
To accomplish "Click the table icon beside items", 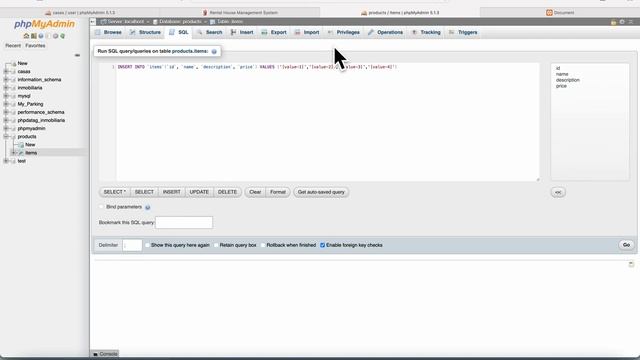I will [x=21, y=153].
